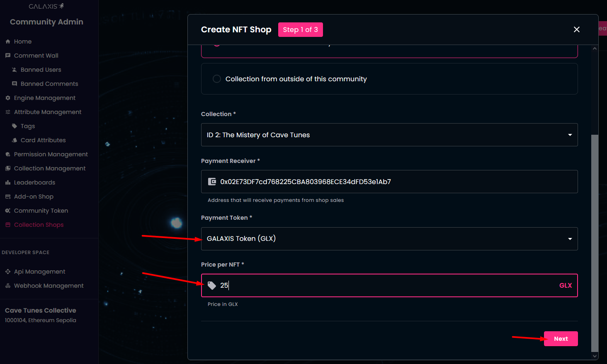Open Banned Users page
The width and height of the screenshot is (607, 364).
(41, 70)
